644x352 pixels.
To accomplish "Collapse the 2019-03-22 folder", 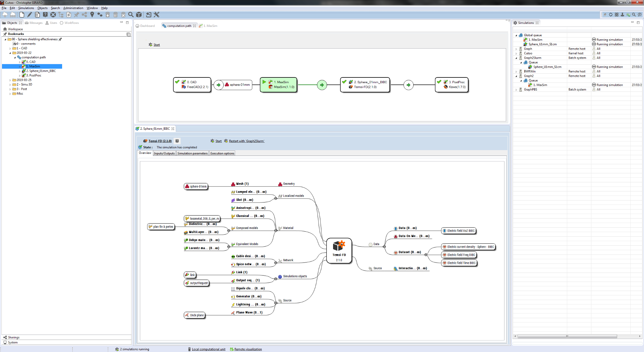I will pos(10,53).
